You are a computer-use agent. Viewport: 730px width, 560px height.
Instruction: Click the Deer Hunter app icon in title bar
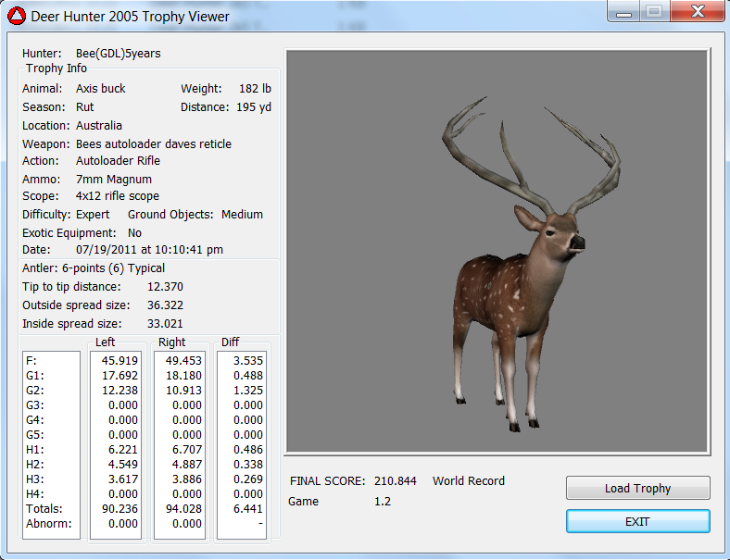[17, 16]
